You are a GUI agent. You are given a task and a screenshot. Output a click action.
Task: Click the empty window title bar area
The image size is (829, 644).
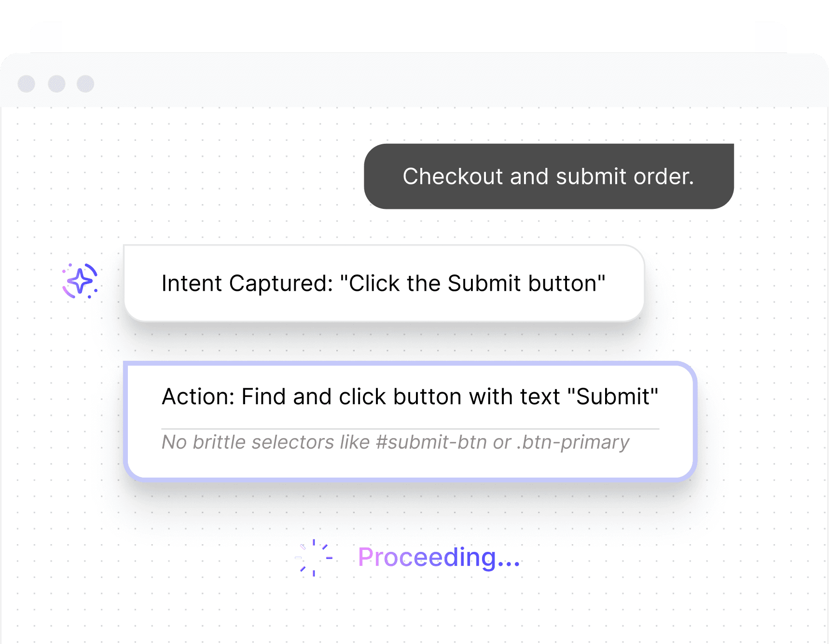(x=434, y=82)
